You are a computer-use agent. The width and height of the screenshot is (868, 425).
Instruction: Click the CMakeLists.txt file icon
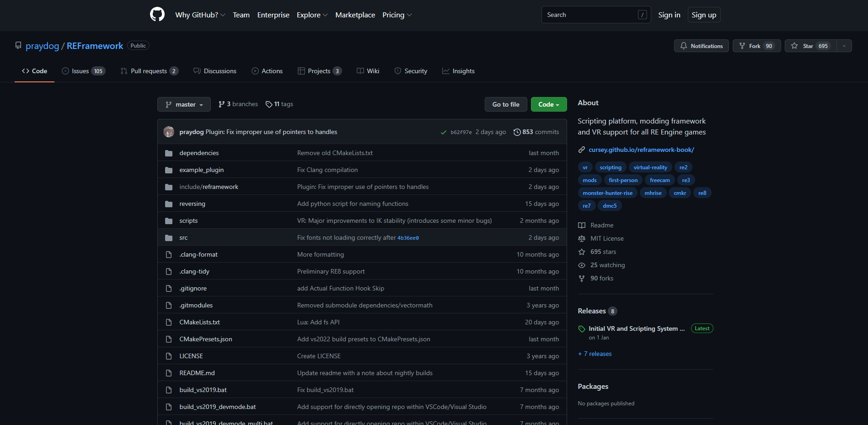click(x=169, y=322)
